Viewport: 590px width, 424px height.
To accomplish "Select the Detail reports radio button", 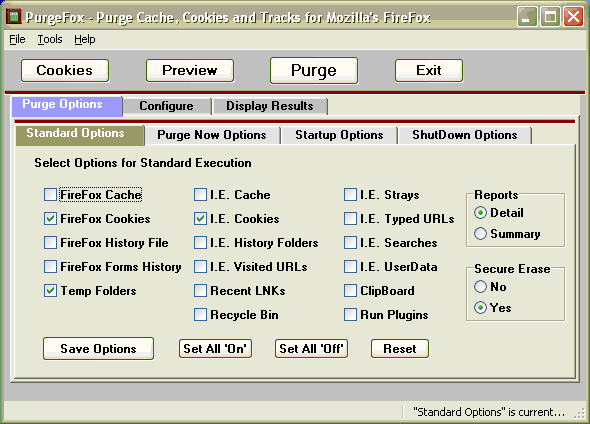I will click(481, 213).
